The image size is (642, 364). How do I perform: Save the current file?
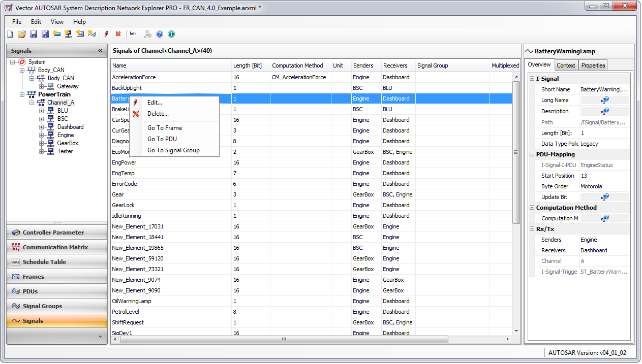(34, 34)
